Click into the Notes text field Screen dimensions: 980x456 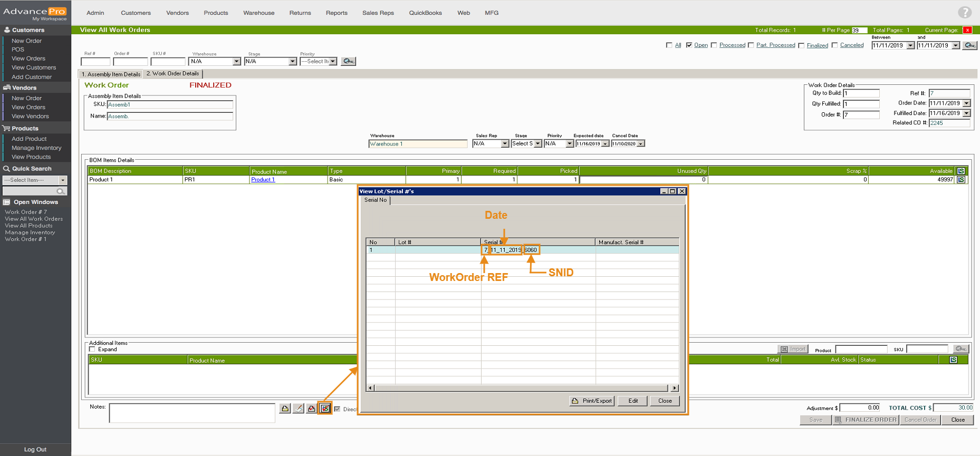[x=192, y=413]
